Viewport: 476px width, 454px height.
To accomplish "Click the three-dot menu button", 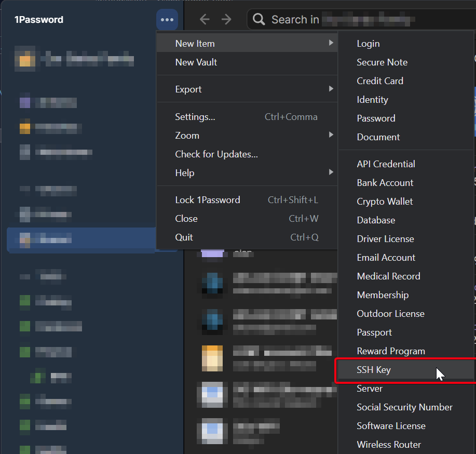I will point(167,20).
